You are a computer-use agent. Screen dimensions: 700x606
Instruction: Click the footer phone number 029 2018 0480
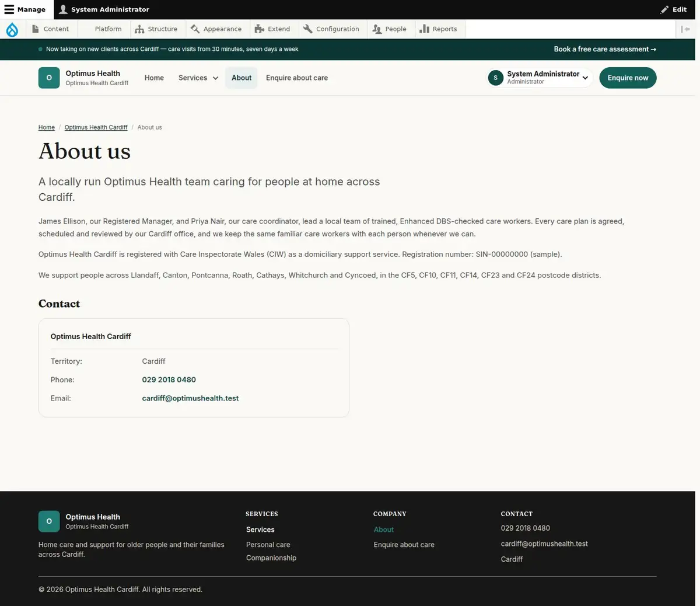(x=526, y=528)
